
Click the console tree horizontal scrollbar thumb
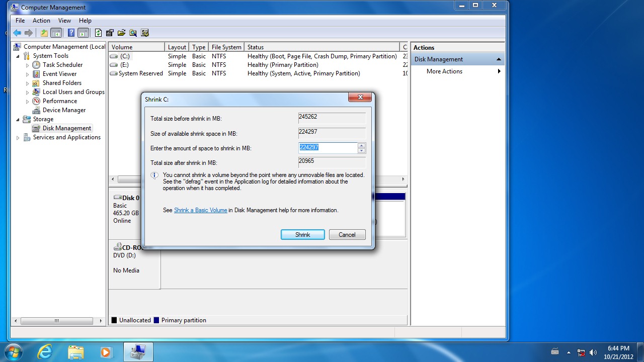56,321
